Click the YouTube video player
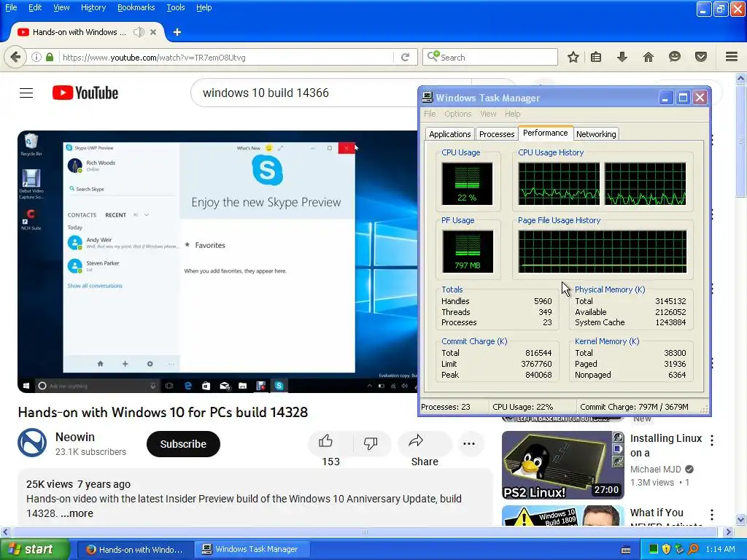747x560 pixels. coord(217,262)
